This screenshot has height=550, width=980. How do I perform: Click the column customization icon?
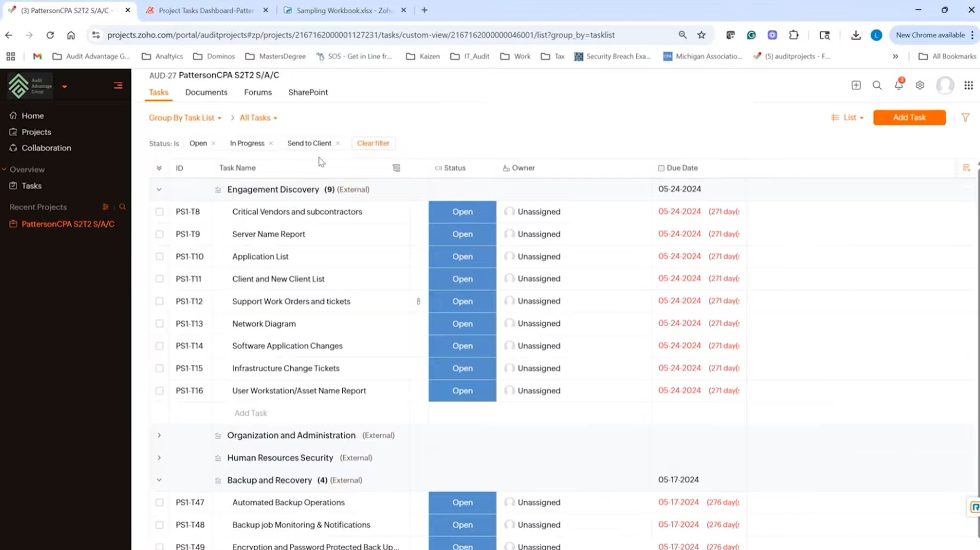(966, 168)
